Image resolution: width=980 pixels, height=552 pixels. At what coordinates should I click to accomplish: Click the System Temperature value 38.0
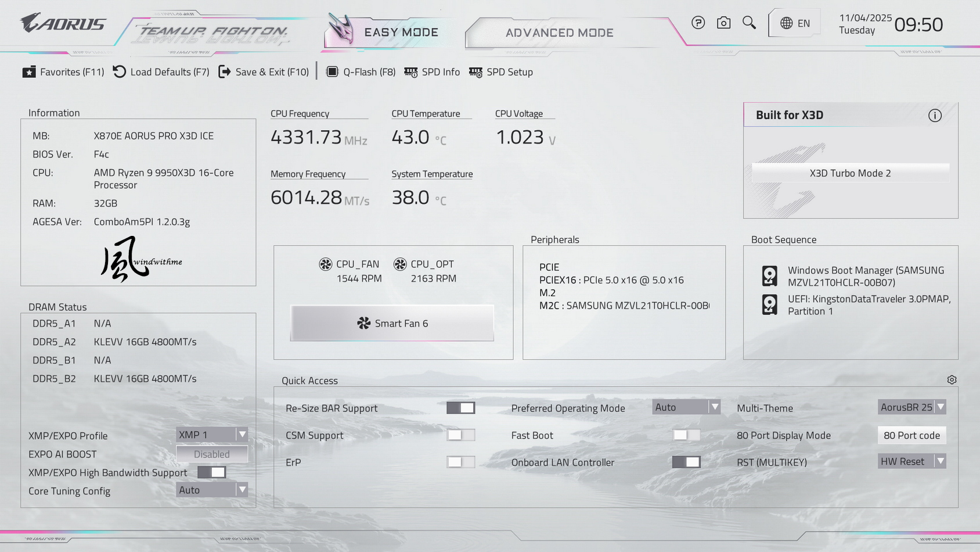coord(410,198)
